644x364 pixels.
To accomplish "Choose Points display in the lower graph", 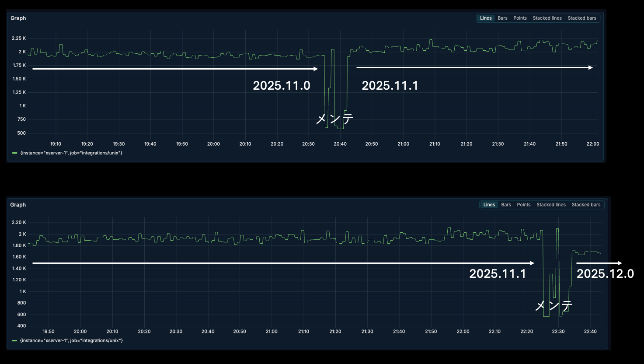I will click(x=523, y=205).
